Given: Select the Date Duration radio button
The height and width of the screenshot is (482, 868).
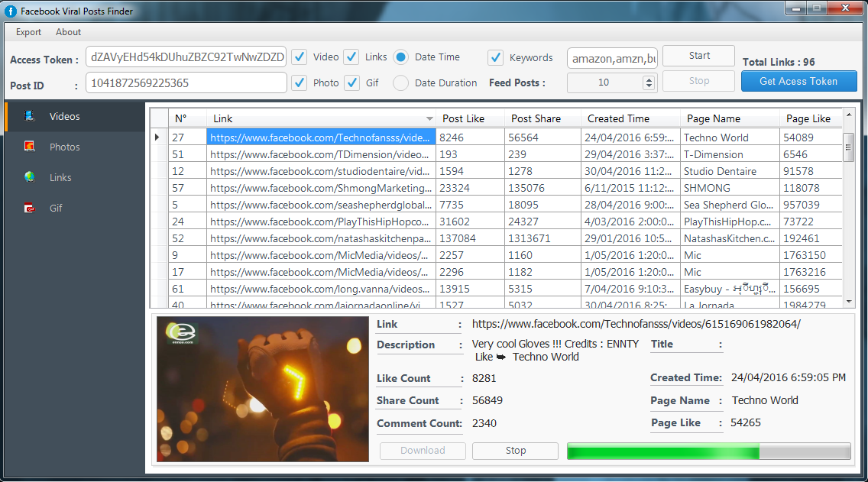Looking at the screenshot, I should (401, 83).
